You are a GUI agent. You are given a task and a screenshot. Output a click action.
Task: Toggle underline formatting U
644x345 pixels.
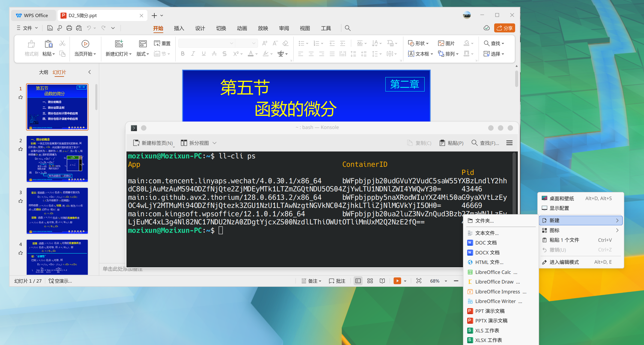click(x=204, y=54)
